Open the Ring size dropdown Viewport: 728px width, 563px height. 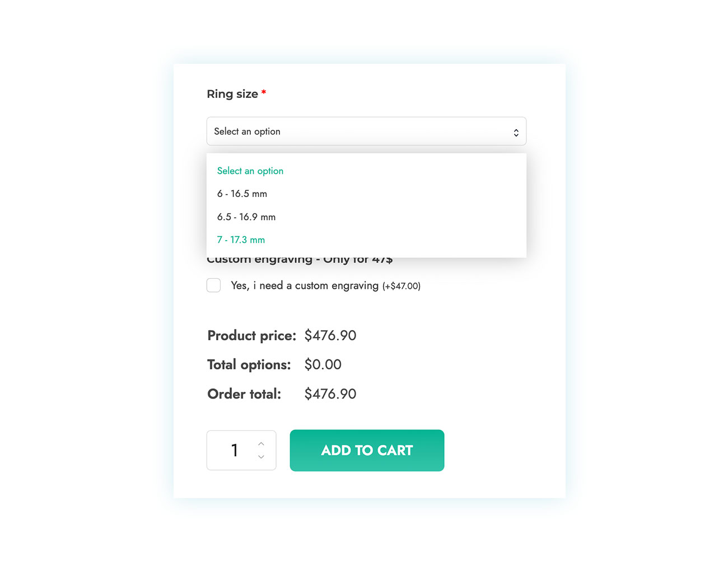coord(366,132)
